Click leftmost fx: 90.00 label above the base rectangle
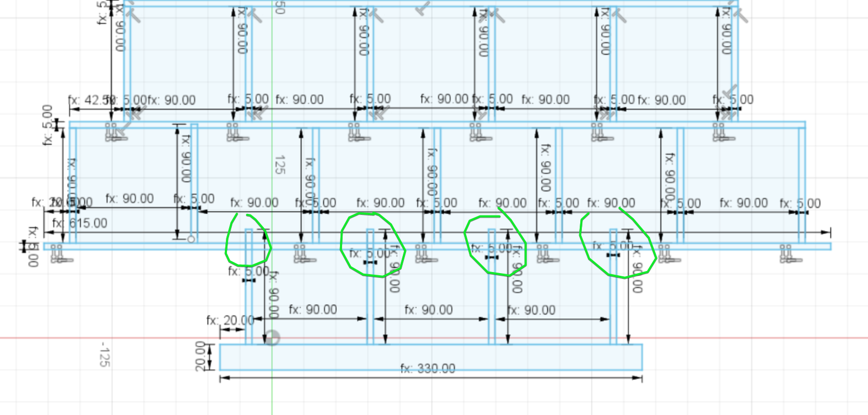Viewport: 868px width, 415px height. coord(313,310)
